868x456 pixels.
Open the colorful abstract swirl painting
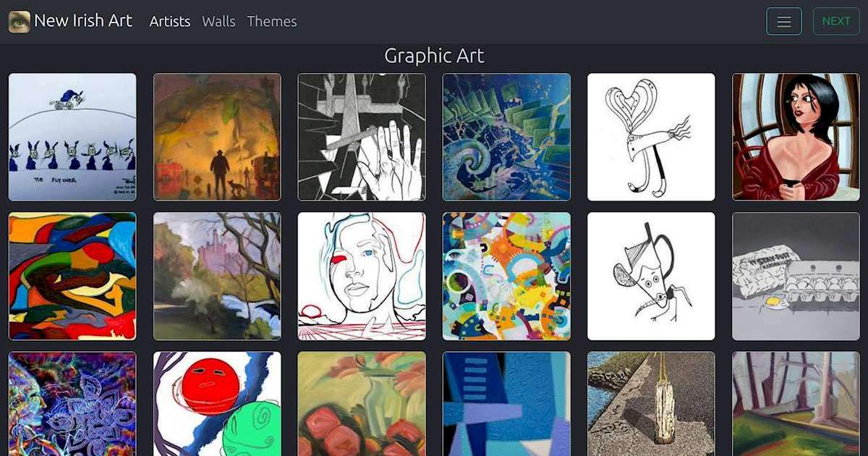(72, 275)
